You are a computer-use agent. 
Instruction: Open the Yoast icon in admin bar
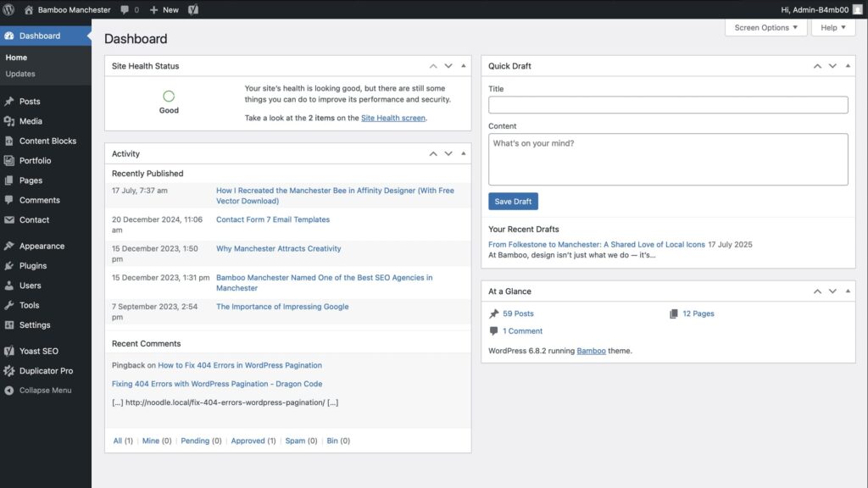193,9
